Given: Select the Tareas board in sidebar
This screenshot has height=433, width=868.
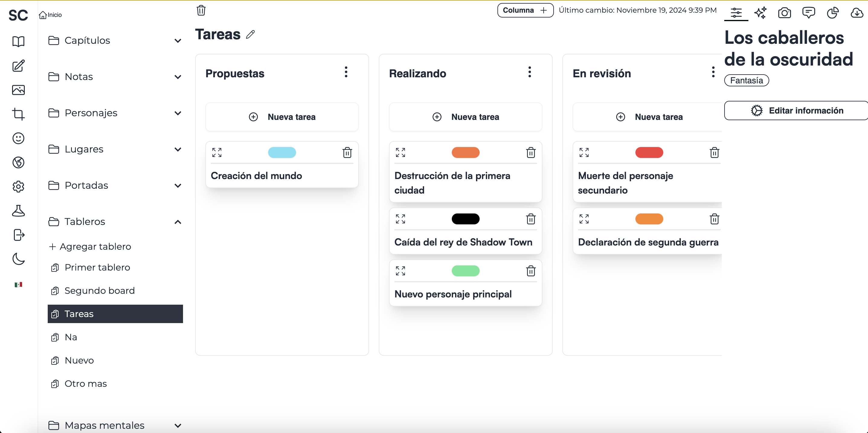Looking at the screenshot, I should point(115,314).
